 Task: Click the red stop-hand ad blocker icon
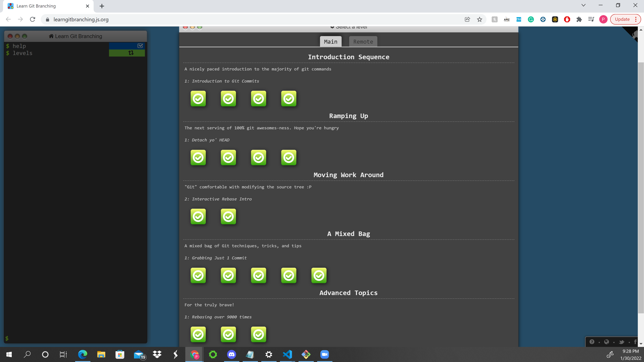(x=567, y=19)
